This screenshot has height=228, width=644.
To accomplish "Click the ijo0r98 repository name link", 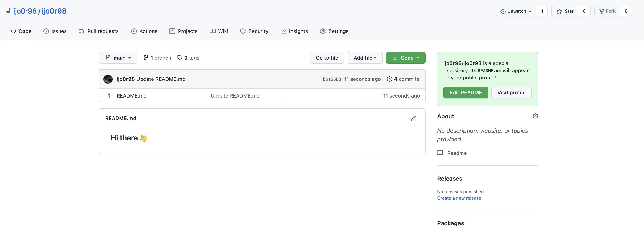I will coord(54,11).
